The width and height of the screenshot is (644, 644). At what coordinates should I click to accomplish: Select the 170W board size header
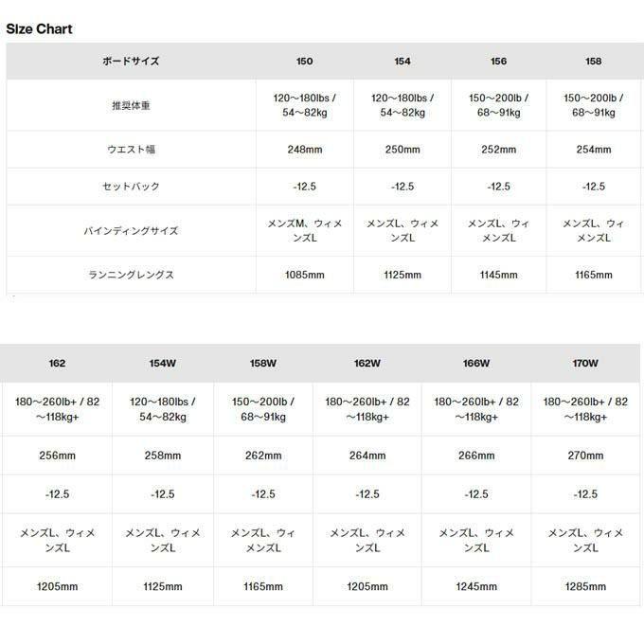[x=586, y=363]
